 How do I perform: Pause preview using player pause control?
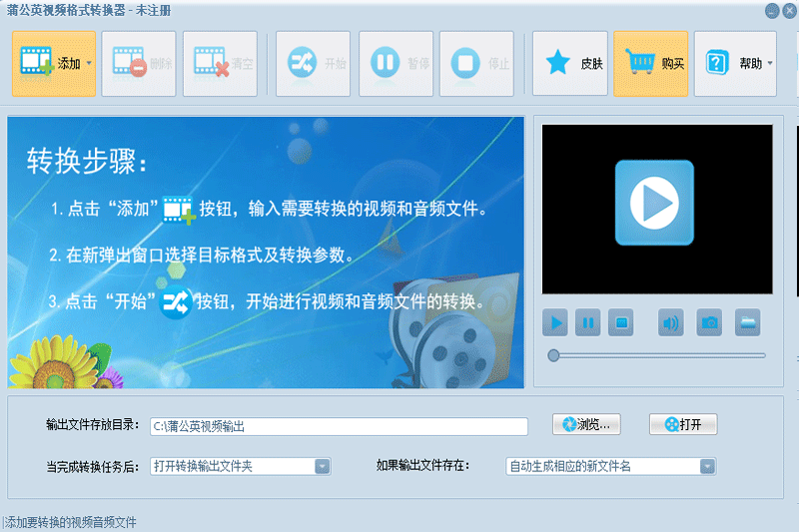coord(588,322)
